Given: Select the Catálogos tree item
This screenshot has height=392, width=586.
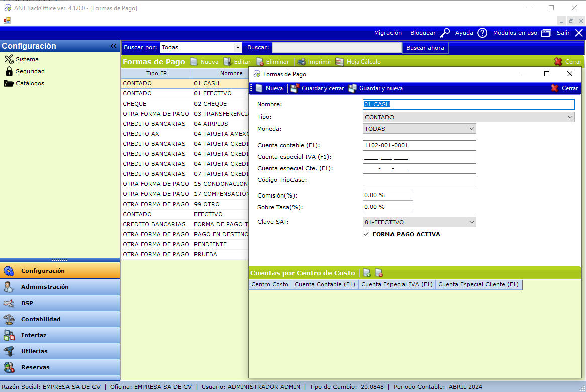Looking at the screenshot, I should click(30, 83).
